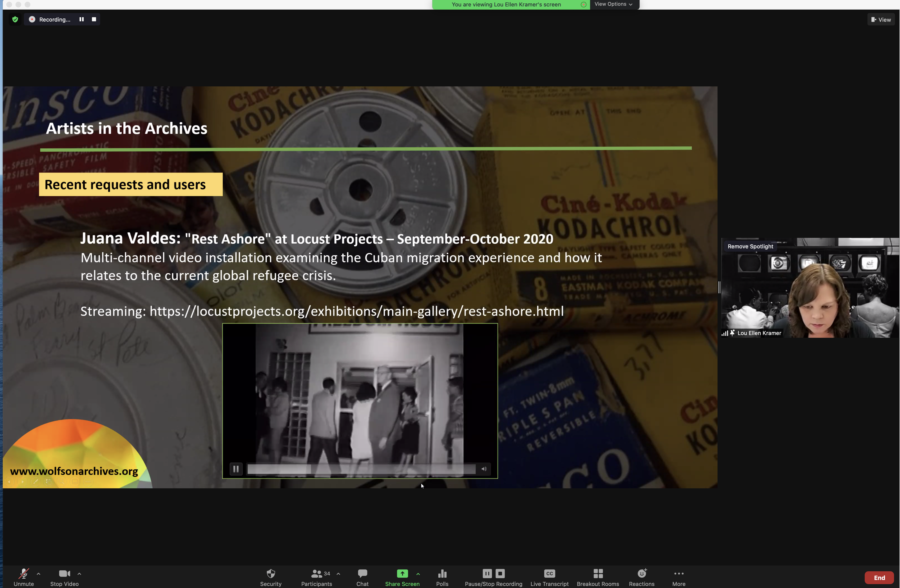900x588 pixels.
Task: Click the red End meeting button
Action: pos(879,577)
